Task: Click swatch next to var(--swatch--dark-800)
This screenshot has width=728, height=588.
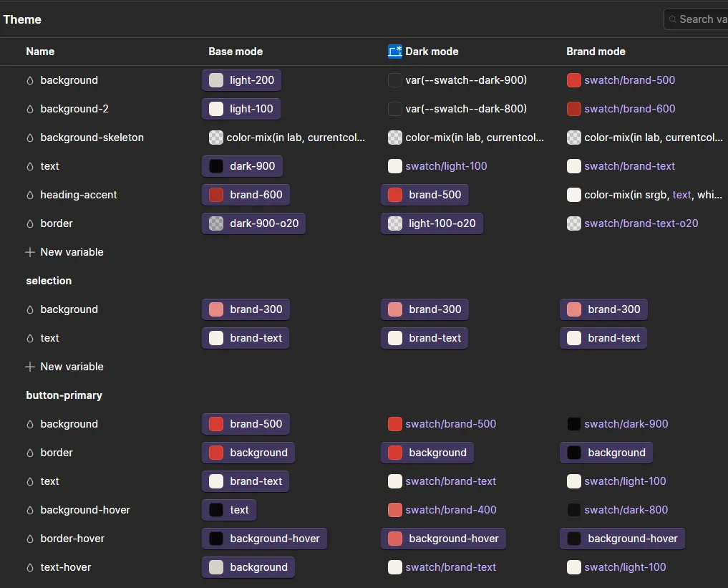Action: click(394, 109)
